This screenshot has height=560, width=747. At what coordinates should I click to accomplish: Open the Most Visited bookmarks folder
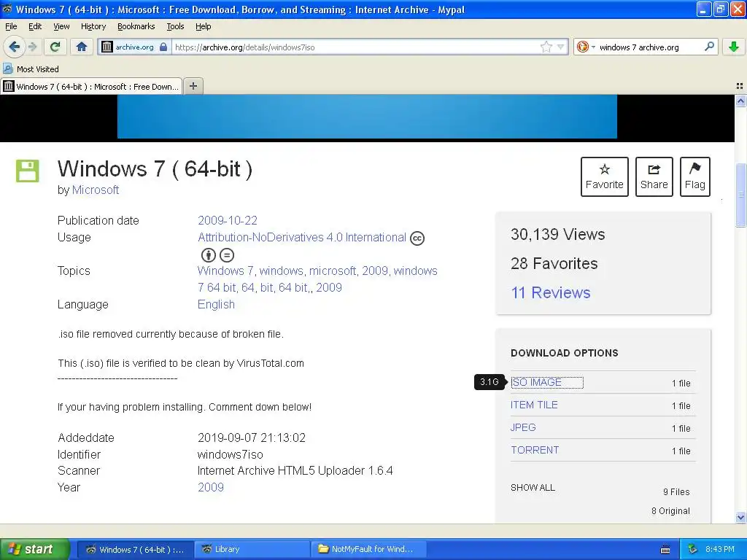click(31, 69)
